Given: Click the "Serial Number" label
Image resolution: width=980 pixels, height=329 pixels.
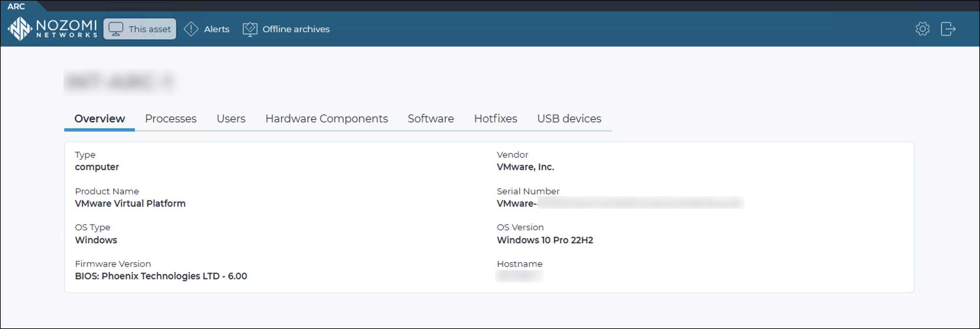Looking at the screenshot, I should point(528,191).
